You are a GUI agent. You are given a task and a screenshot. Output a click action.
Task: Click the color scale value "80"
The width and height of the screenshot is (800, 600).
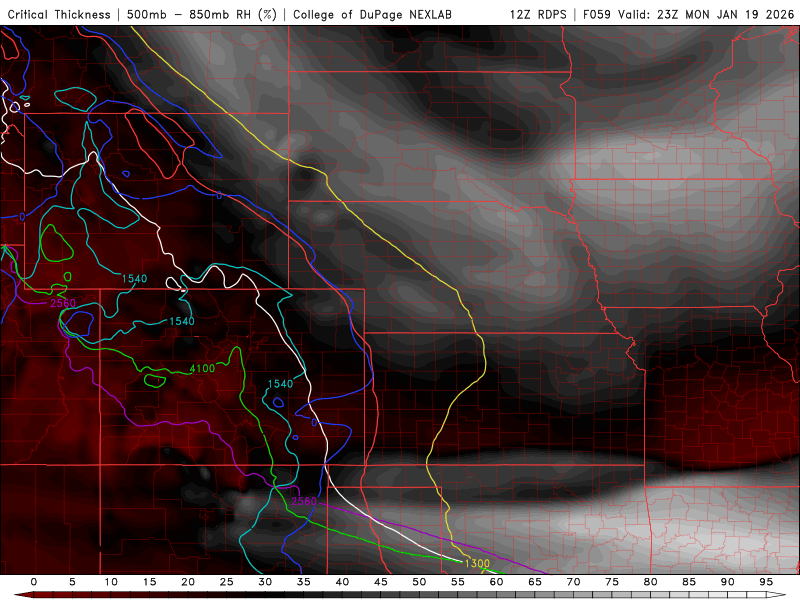pos(650,582)
